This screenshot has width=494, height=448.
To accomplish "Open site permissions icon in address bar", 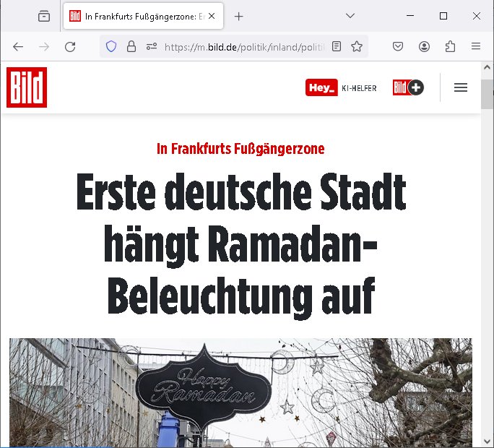I will pyautogui.click(x=152, y=47).
